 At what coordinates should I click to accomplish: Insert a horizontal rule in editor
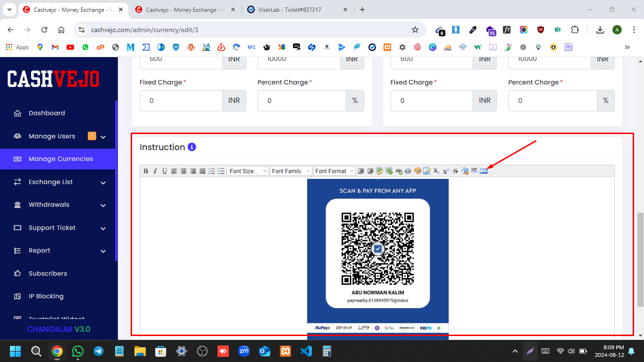(474, 171)
